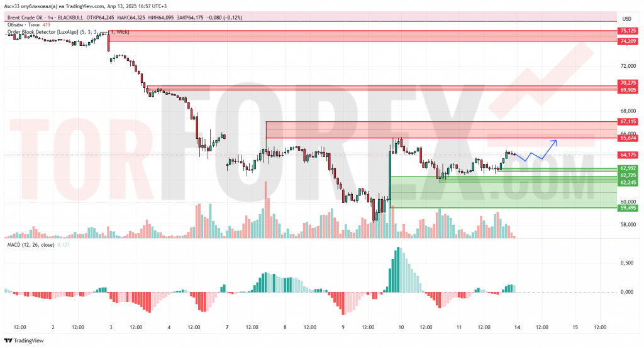Open the Order Block Detector LuxAlgo indicator legend
Image resolution: width=644 pixels, height=348 pixels.
click(x=68, y=32)
